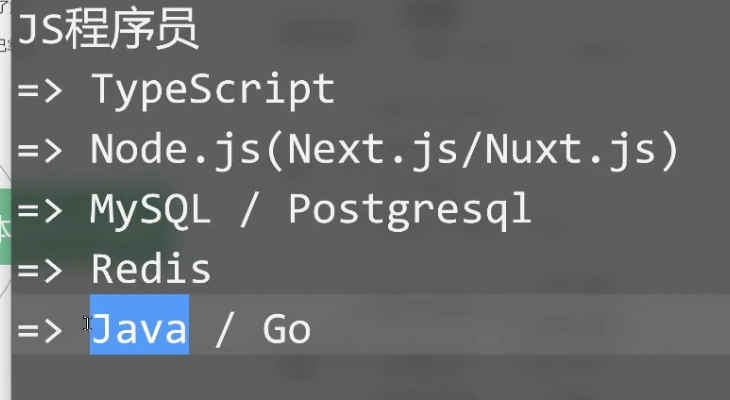This screenshot has height=400, width=730.
Task: Click the green block at left edge
Action: pyautogui.click(x=5, y=227)
